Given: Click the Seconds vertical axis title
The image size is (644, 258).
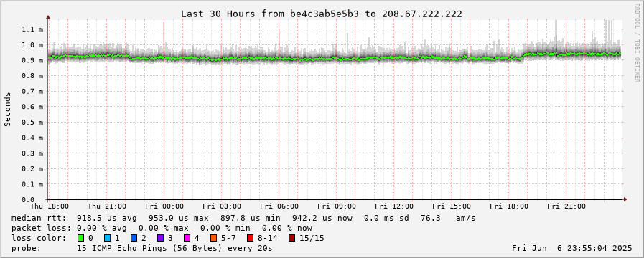Looking at the screenshot, I should click(x=7, y=109).
